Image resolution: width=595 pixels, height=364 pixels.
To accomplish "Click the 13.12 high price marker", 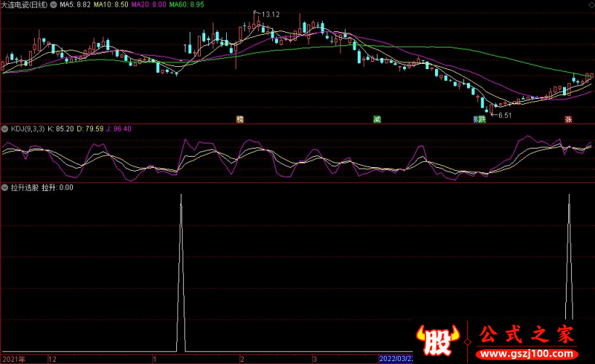I will click(270, 14).
